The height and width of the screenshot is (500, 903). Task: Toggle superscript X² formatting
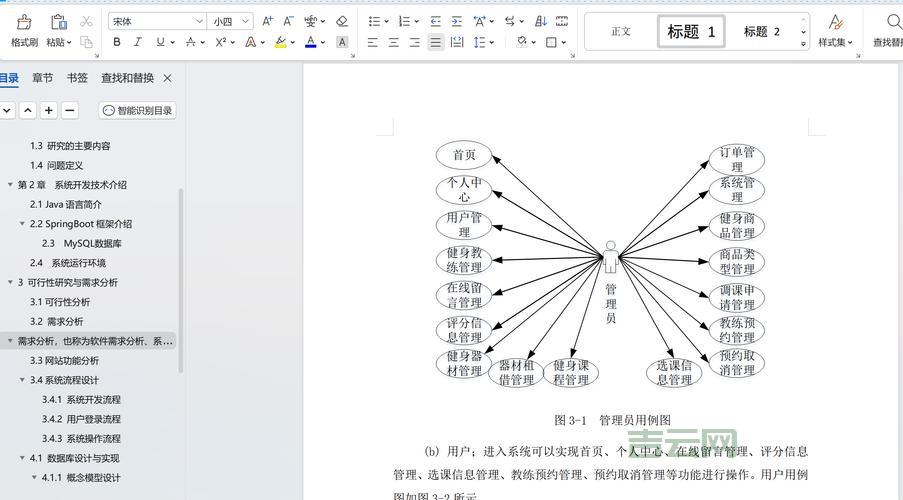point(221,42)
